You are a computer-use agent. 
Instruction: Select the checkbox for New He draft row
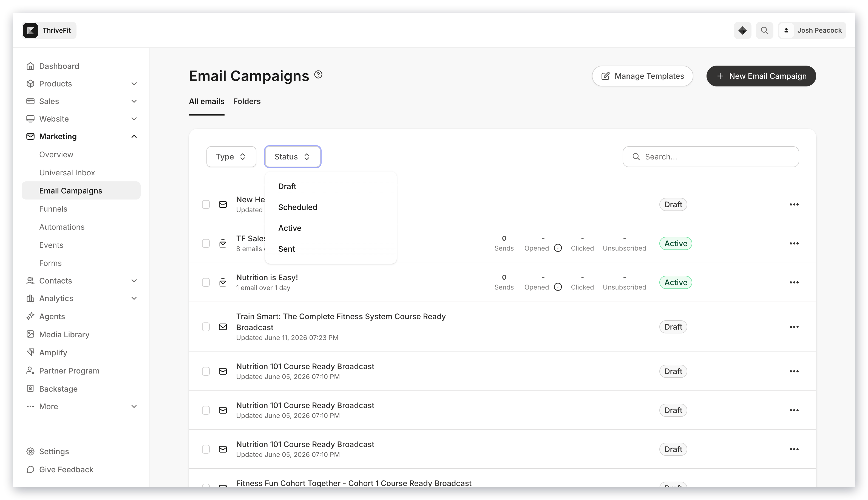[206, 205]
